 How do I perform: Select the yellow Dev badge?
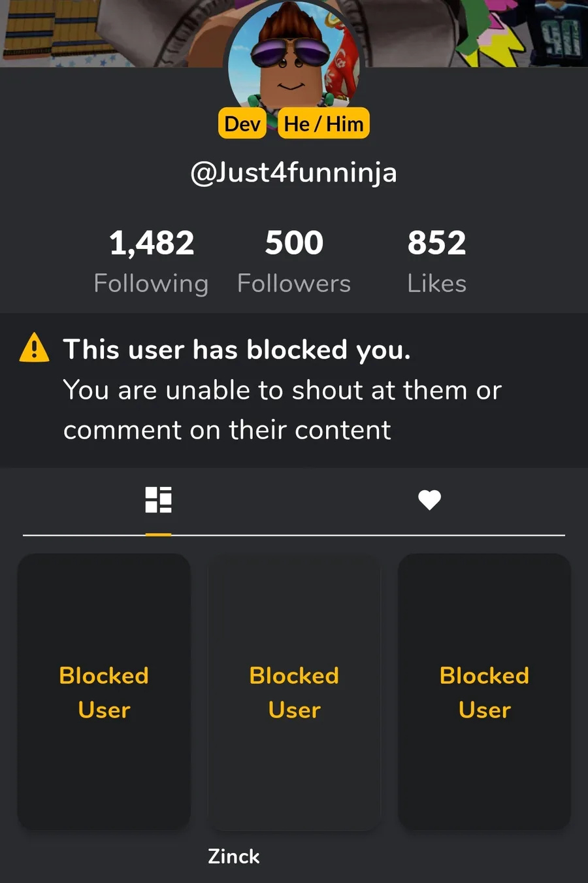click(x=242, y=124)
